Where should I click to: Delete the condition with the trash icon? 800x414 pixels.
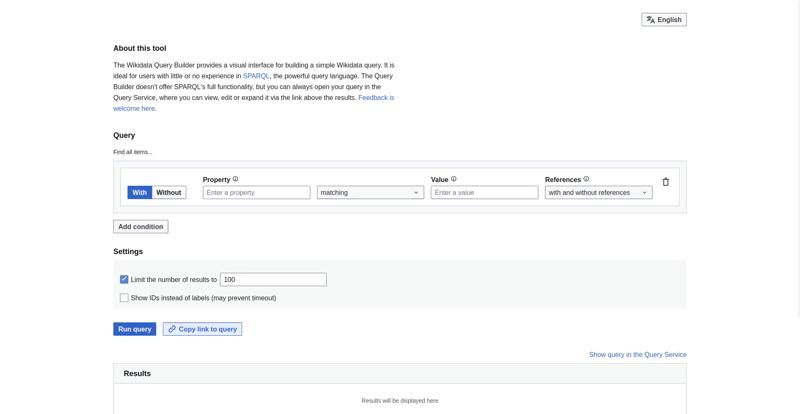pyautogui.click(x=665, y=182)
